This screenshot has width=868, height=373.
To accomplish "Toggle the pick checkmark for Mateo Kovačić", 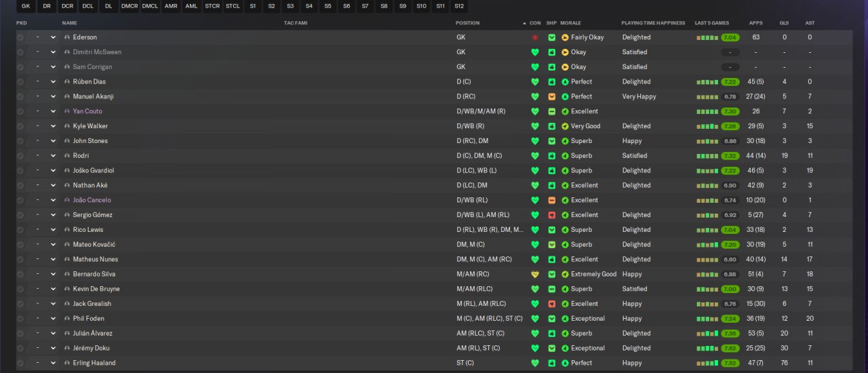I will [20, 244].
